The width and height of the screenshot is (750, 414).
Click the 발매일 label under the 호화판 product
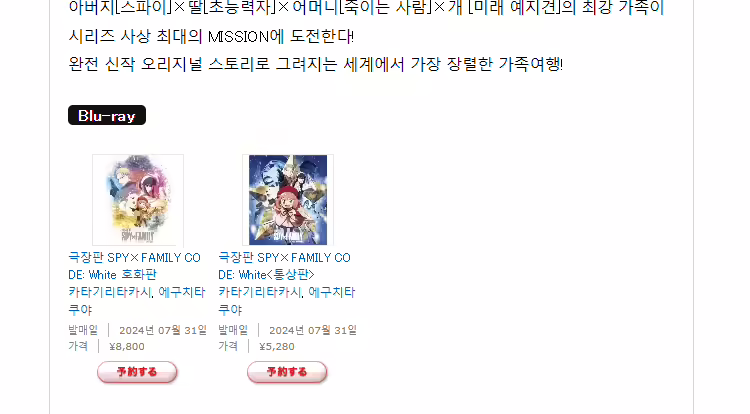pyautogui.click(x=83, y=330)
